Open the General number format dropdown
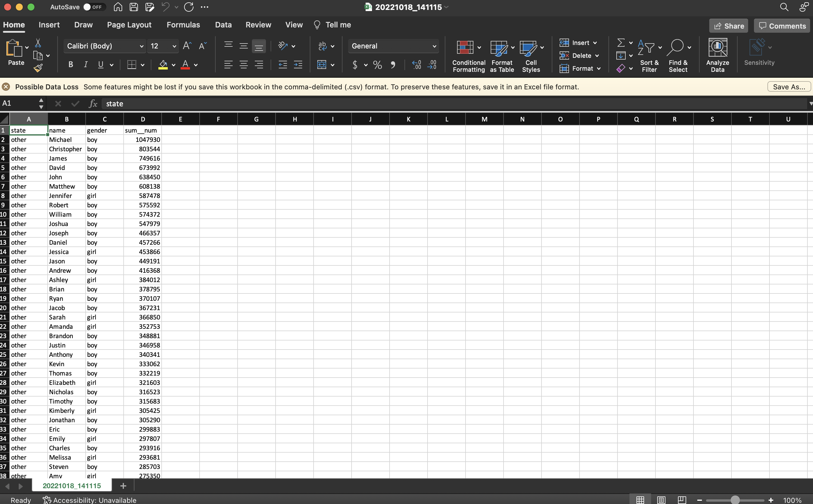Image resolution: width=813 pixels, height=504 pixels. click(393, 46)
